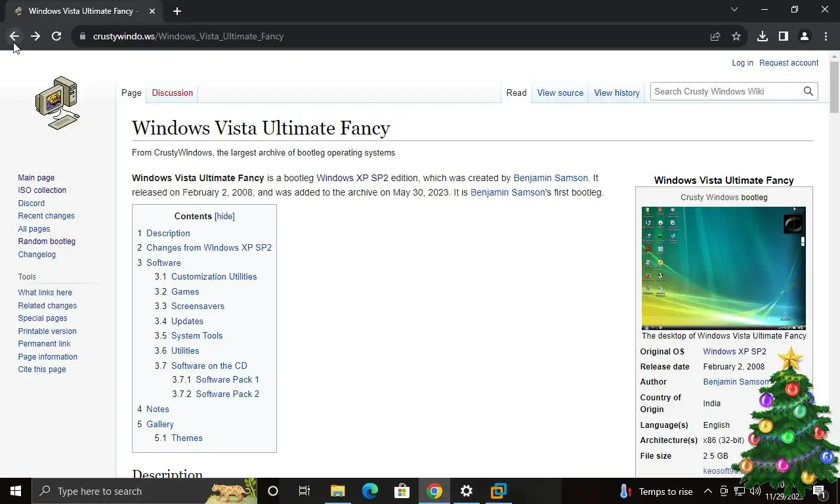The width and height of the screenshot is (840, 504).
Task: Open Benjamin Samson link in first sentence
Action: click(551, 178)
